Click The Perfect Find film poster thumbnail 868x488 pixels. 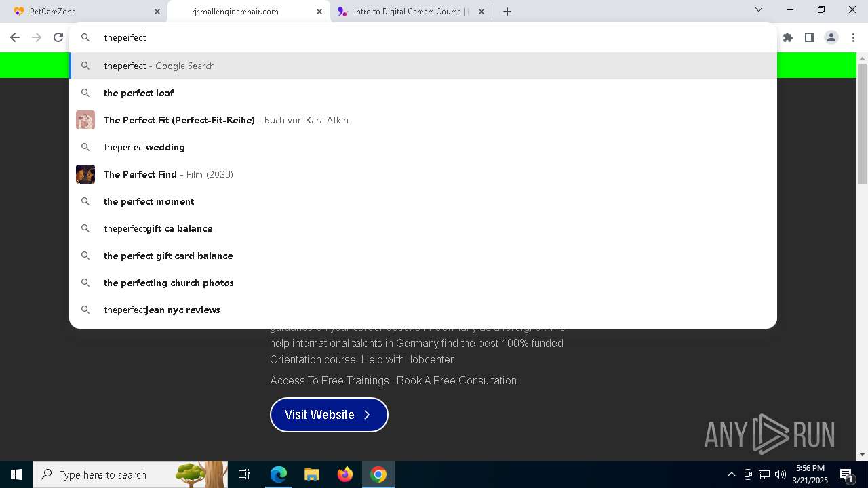(x=85, y=174)
